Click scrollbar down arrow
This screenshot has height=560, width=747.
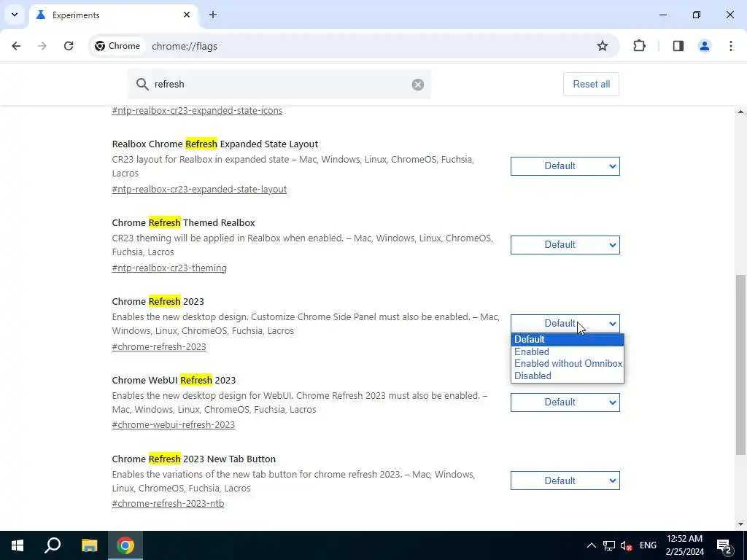click(740, 524)
